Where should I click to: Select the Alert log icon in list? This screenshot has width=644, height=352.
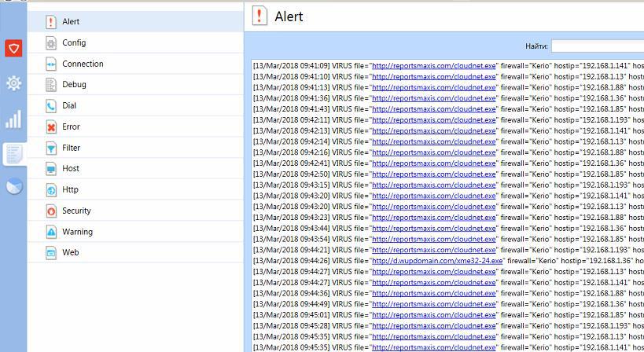pyautogui.click(x=51, y=22)
